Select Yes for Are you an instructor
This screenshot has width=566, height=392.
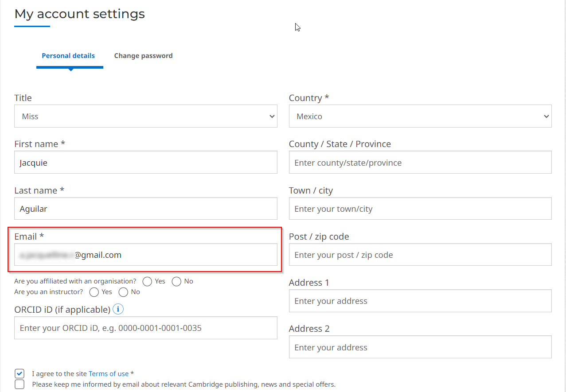94,292
